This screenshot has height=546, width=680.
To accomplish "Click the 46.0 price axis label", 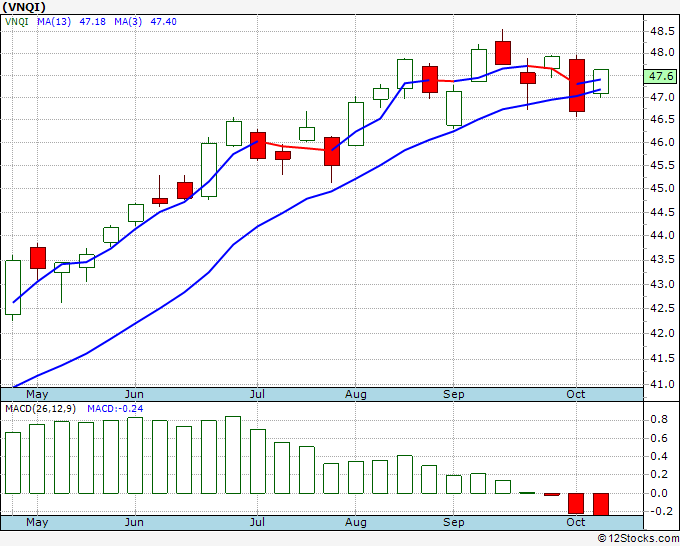I will tap(662, 142).
